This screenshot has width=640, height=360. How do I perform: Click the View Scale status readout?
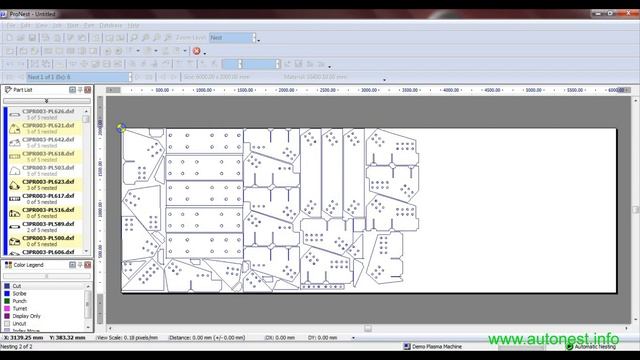point(127,338)
